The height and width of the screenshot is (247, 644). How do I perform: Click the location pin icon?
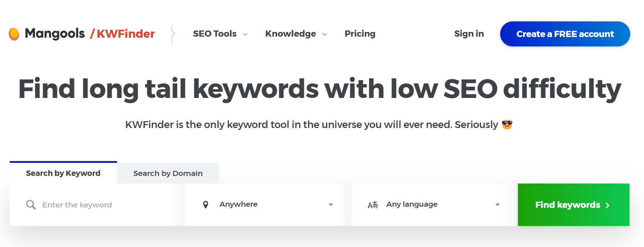205,204
